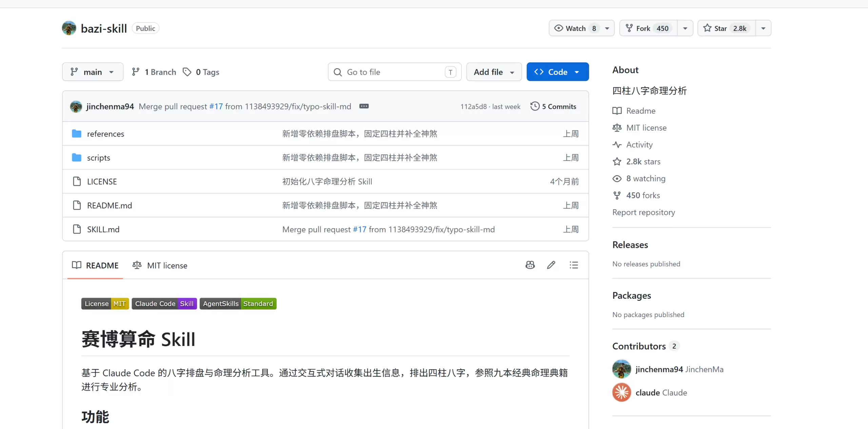Open the scripts folder
The height and width of the screenshot is (429, 868).
click(99, 158)
